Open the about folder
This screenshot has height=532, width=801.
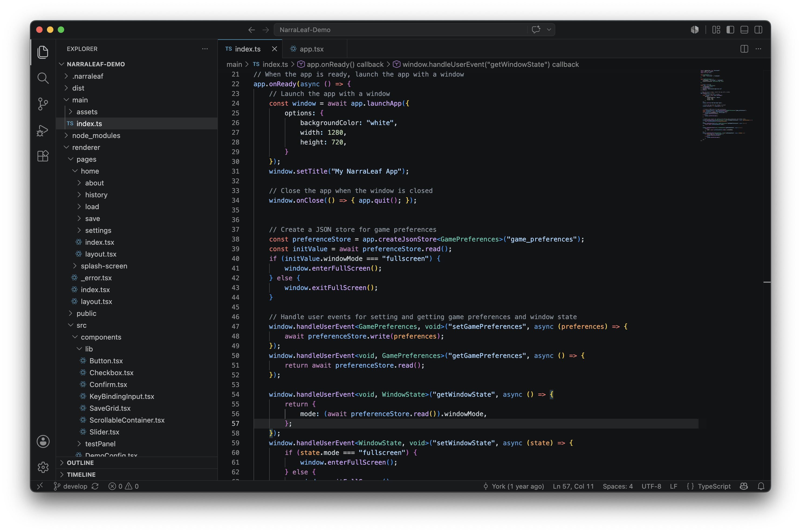tap(137, 183)
